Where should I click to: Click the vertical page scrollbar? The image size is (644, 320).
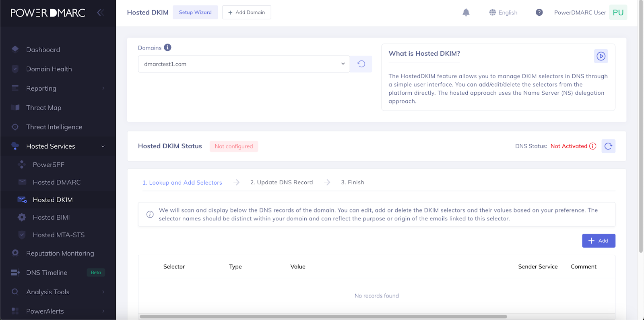coord(641,126)
